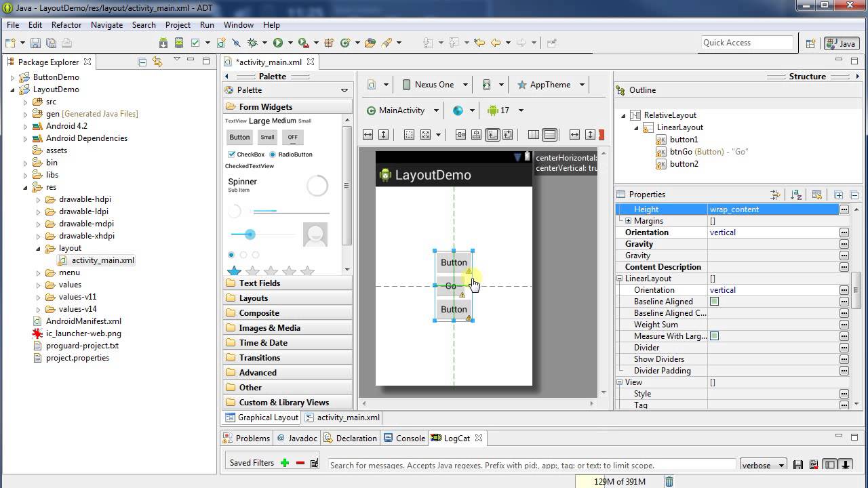Click the Open Perspective icon
The height and width of the screenshot is (488, 868).
click(x=810, y=43)
